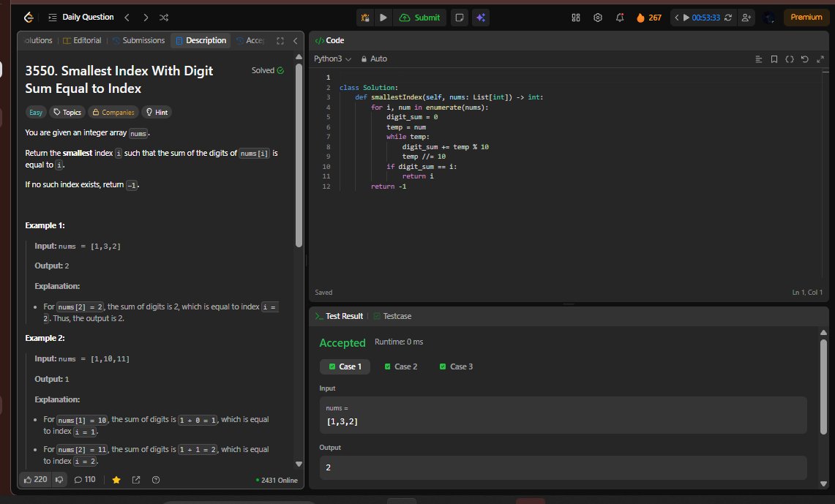Go to previous question arrow
Image resolution: width=835 pixels, height=504 pixels.
tap(127, 18)
